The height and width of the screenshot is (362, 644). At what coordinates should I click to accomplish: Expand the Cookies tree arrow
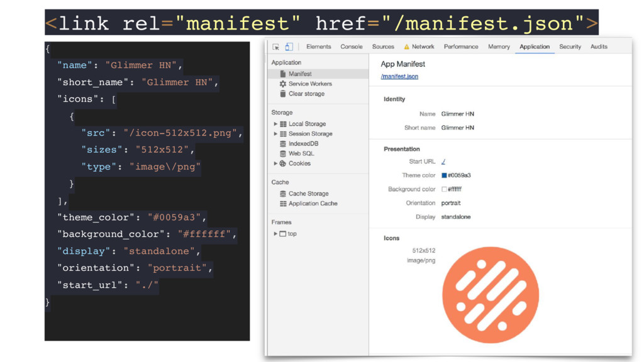pyautogui.click(x=275, y=163)
